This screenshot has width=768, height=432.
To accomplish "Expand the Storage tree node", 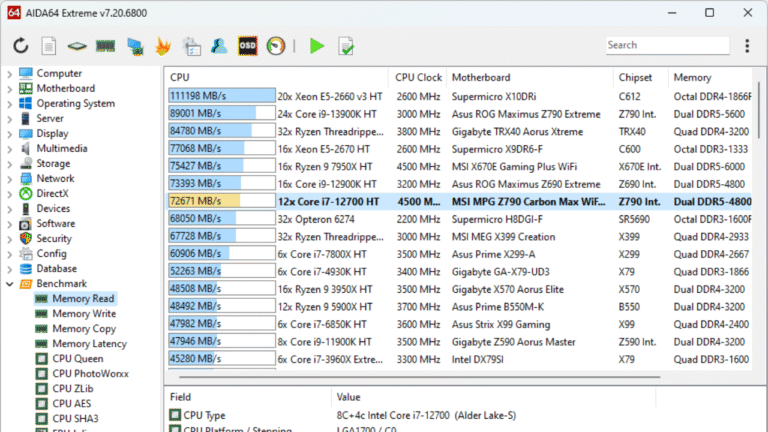I will pyautogui.click(x=9, y=164).
